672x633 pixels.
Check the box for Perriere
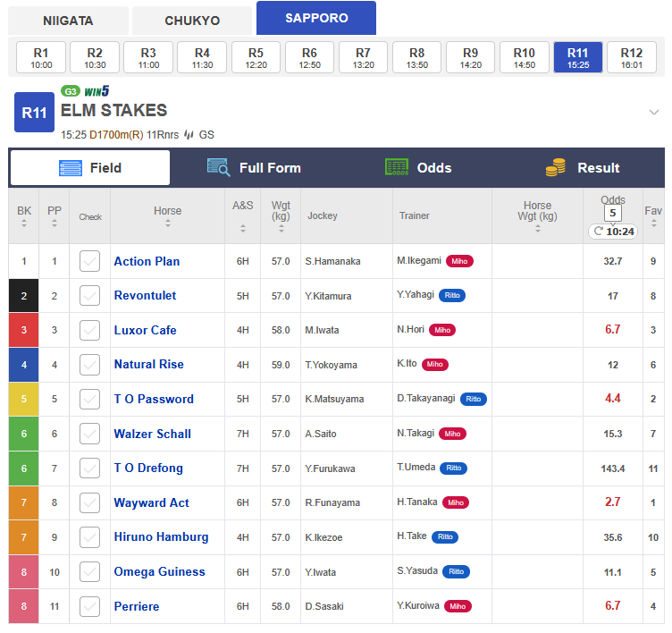pos(89,606)
